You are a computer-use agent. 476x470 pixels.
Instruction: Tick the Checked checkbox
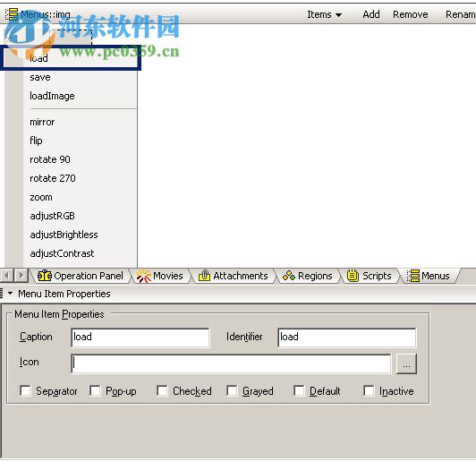point(162,390)
